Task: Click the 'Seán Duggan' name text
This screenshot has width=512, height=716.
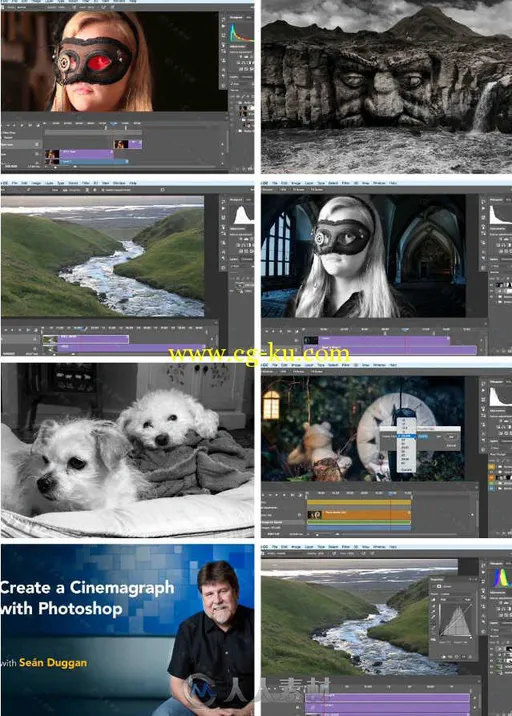Action: pyautogui.click(x=53, y=662)
